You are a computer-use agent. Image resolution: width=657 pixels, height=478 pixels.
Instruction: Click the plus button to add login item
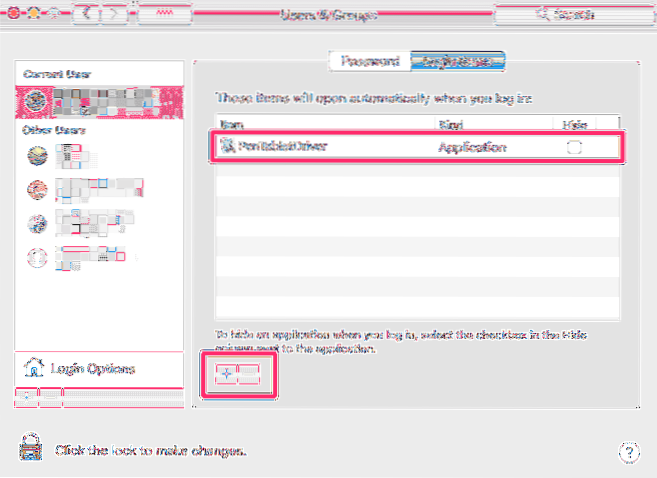224,374
